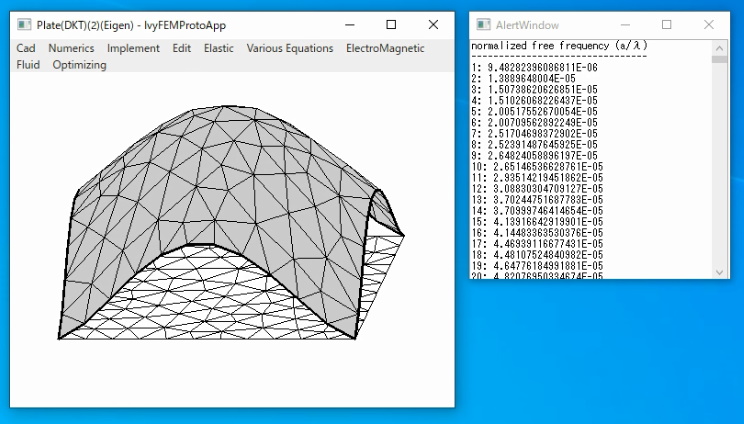This screenshot has width=744, height=424.
Task: Click frequency line 1: 9.48282396086811E-06
Action: click(534, 67)
